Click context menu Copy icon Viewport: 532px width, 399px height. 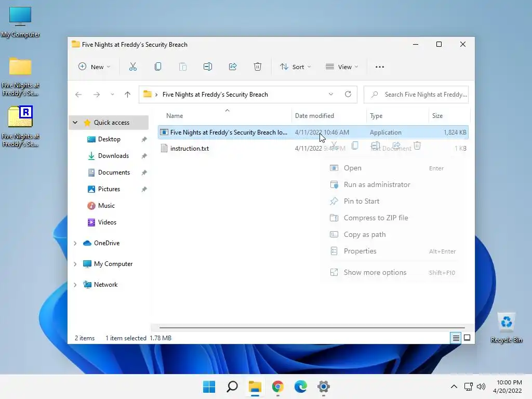pos(355,145)
